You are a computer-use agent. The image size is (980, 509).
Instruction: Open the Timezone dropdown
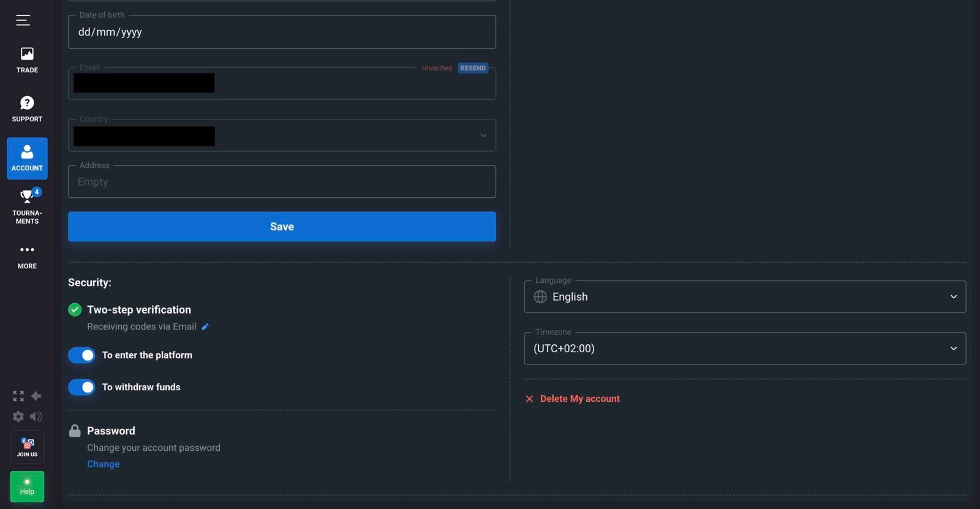[x=745, y=349]
